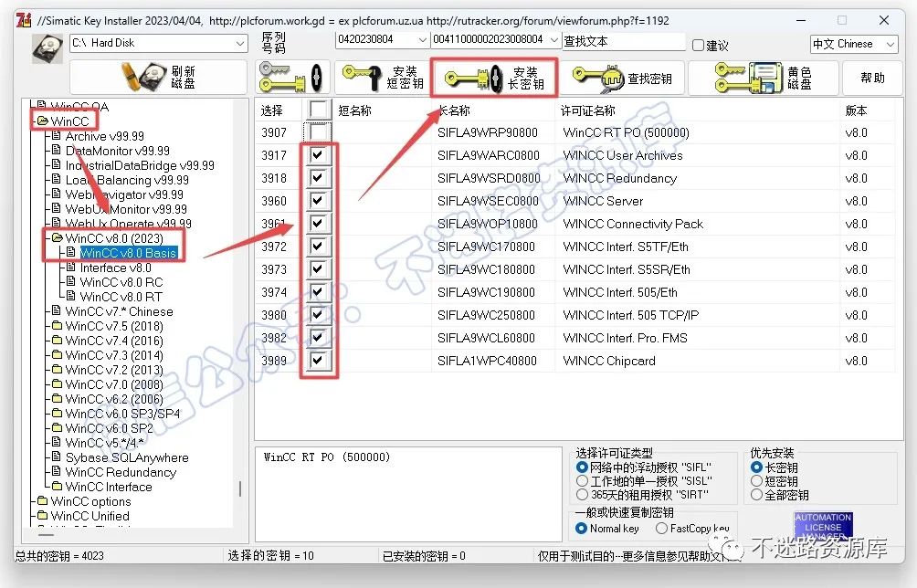Select the SIFL floating license radio button
Screen dimensions: 917x588
[x=582, y=467]
